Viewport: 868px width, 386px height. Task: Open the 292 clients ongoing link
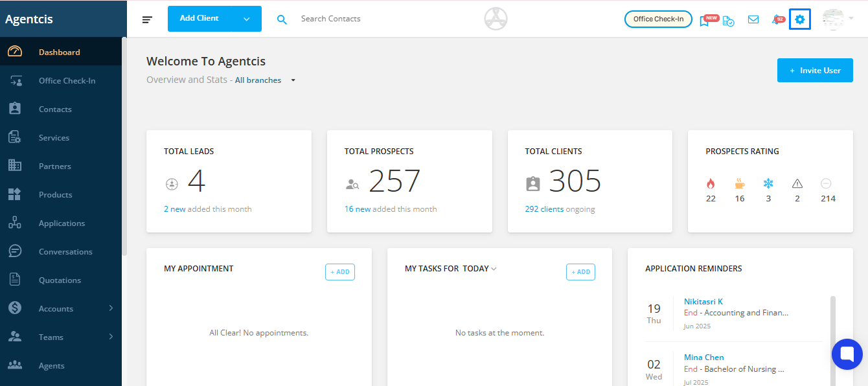pos(544,209)
